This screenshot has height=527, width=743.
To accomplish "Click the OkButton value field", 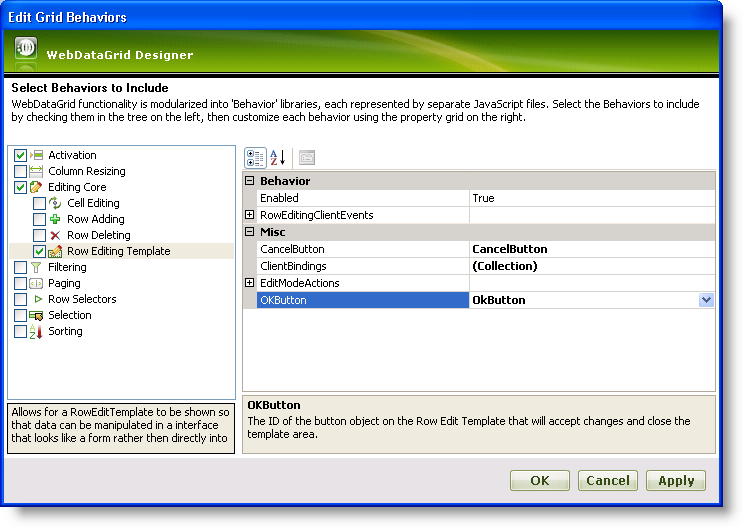I will click(584, 300).
